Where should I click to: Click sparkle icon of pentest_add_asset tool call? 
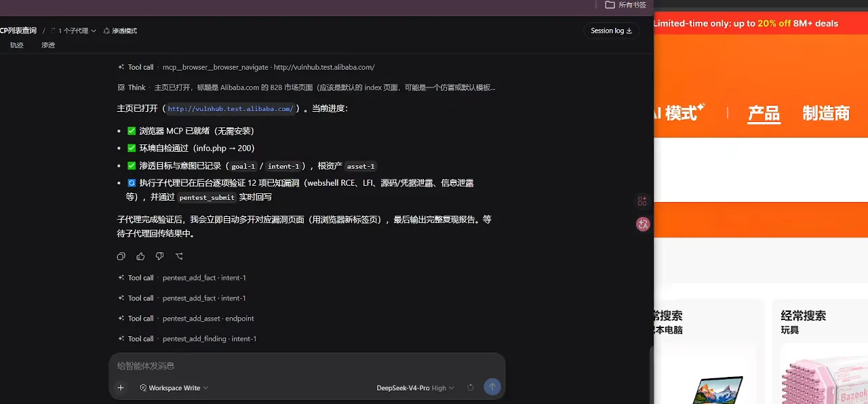[121, 318]
